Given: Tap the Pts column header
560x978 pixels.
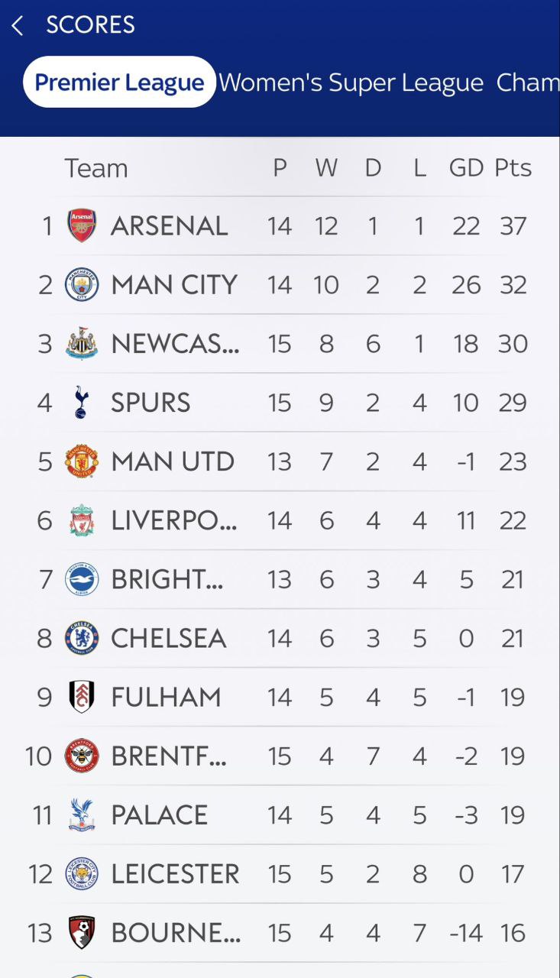Looking at the screenshot, I should [x=513, y=168].
